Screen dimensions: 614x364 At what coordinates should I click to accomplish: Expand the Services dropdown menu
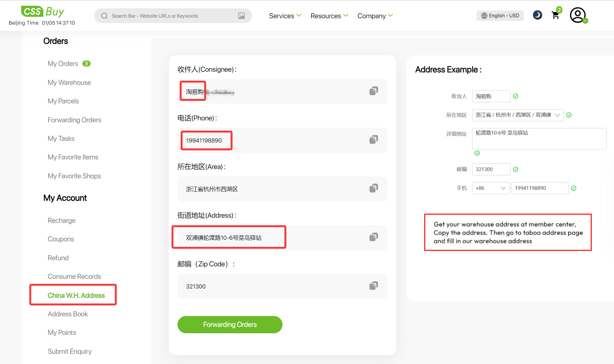pyautogui.click(x=285, y=16)
